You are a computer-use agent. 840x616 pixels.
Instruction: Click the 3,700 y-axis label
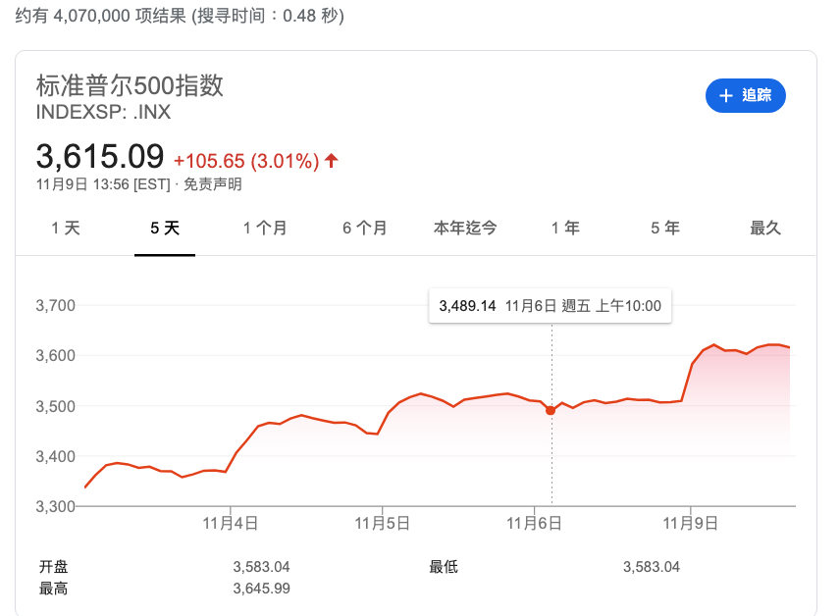(x=56, y=306)
